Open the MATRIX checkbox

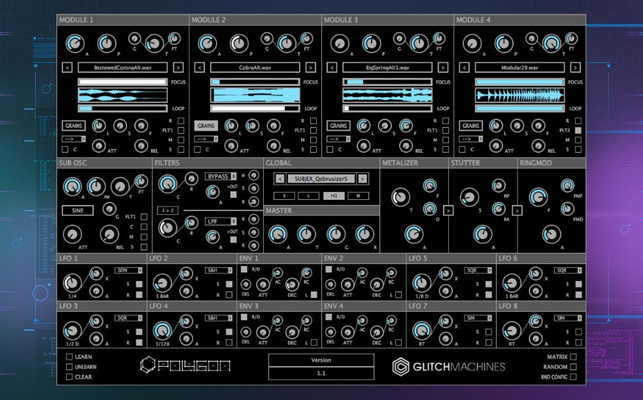pyautogui.click(x=573, y=357)
